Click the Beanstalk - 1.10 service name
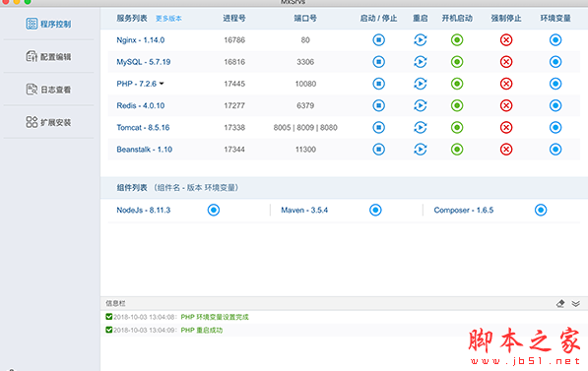This screenshot has width=588, height=371. pos(145,150)
